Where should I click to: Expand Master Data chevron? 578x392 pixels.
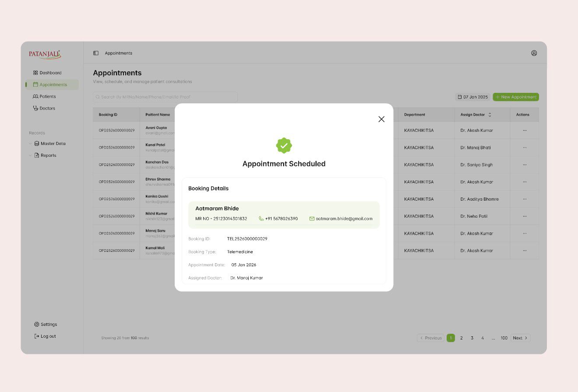[x=30, y=144]
